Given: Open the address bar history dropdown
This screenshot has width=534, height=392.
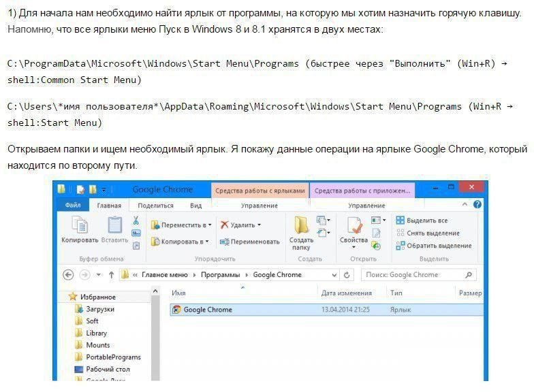Looking at the screenshot, I should pyautogui.click(x=334, y=275).
